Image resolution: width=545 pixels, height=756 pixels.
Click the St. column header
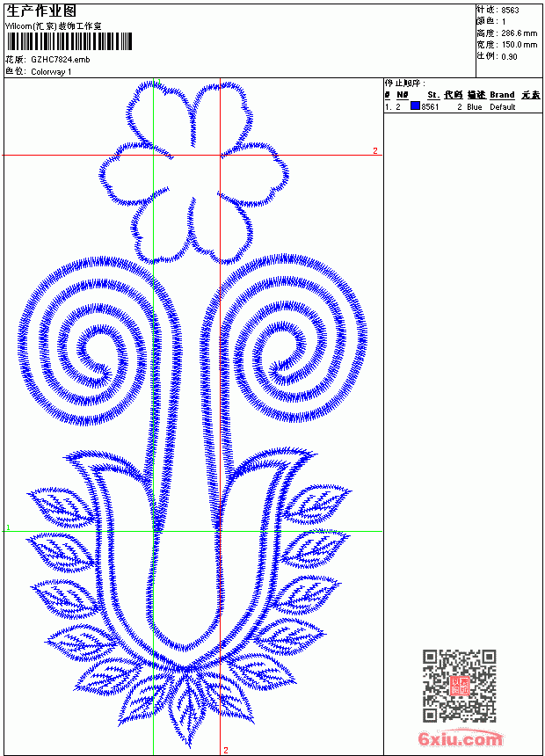[433, 95]
